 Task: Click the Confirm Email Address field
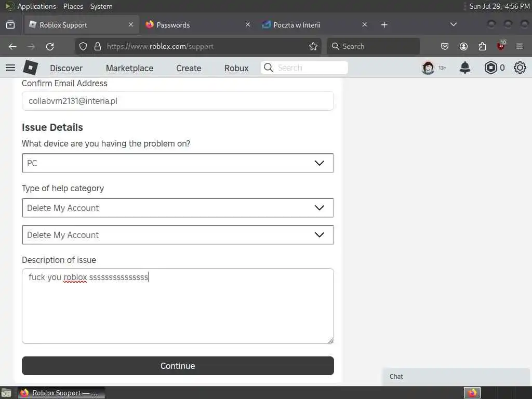(178, 101)
